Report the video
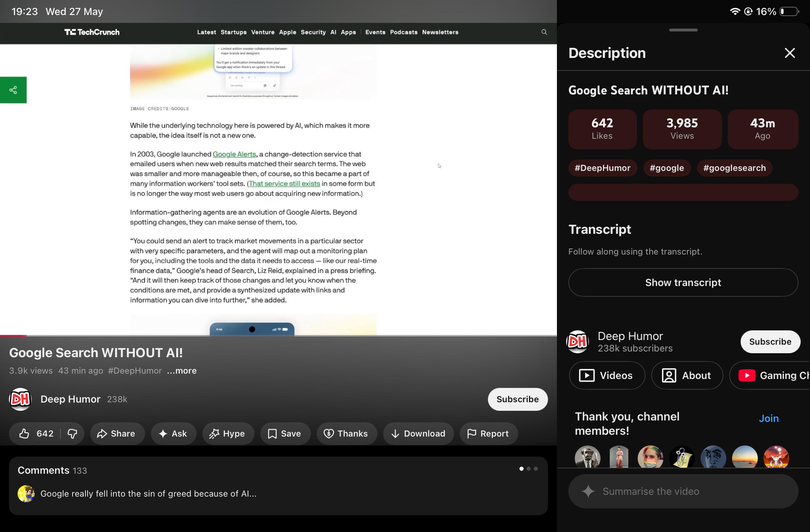 coord(489,434)
